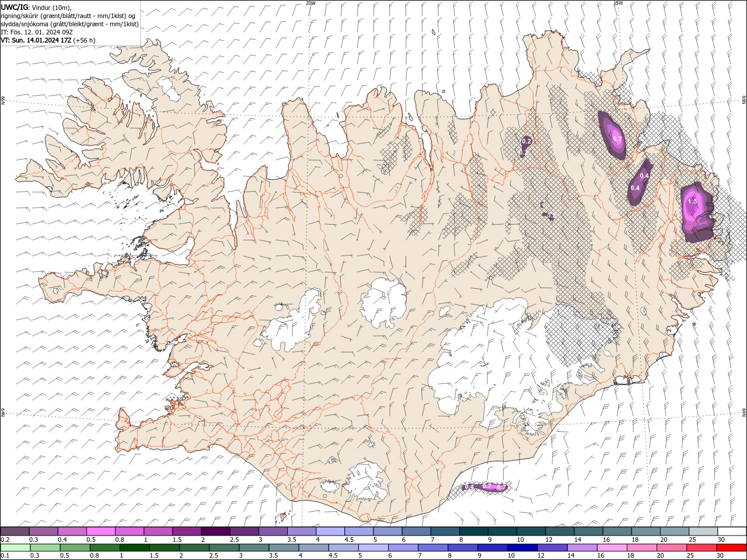This screenshot has height=560, width=747.
Task: Pick the lavender 4 snow scale swatch
Action: click(330, 531)
